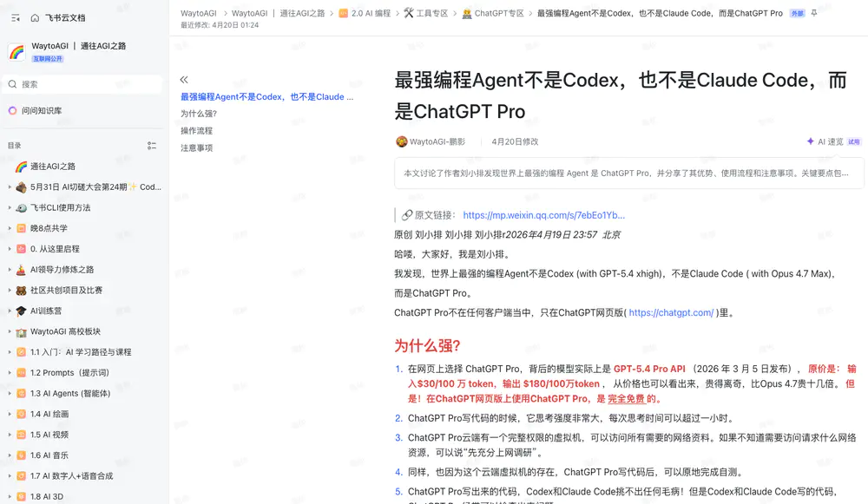
Task: Open 2.0 AI 编程 breadcrumb
Action: pos(371,13)
